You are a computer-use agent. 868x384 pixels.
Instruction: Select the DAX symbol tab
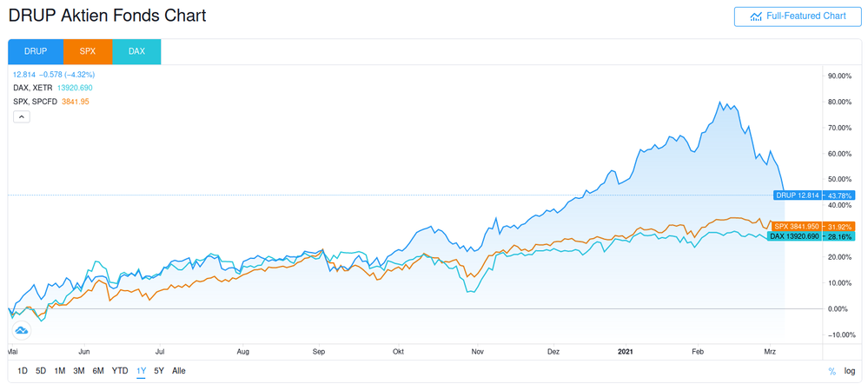tap(136, 51)
